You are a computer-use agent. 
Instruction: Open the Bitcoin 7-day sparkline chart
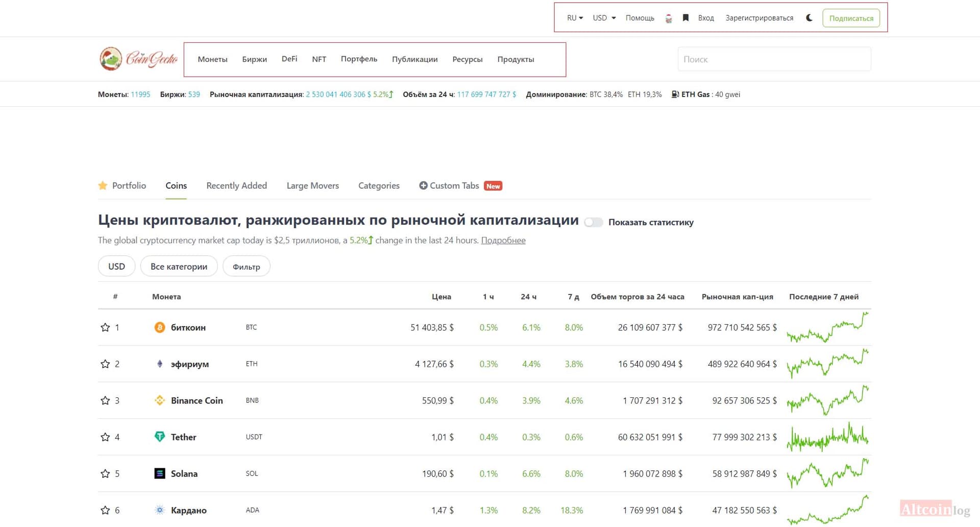coord(828,327)
